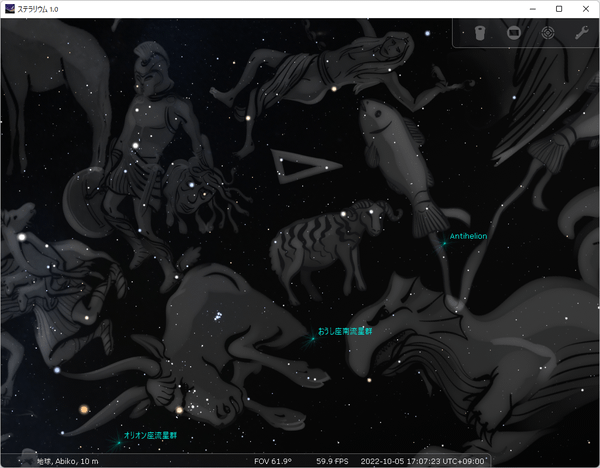Toggle the image sensor frame icon
600x468 pixels.
[513, 33]
